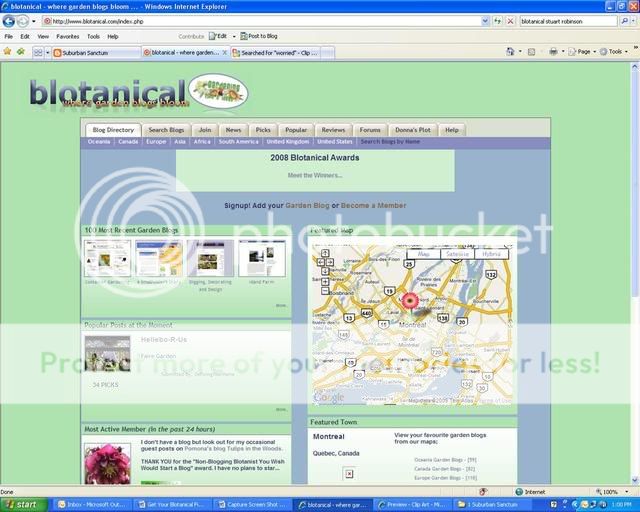The image size is (640, 512).
Task: Open the Favorites Center star icon
Action: (7, 52)
